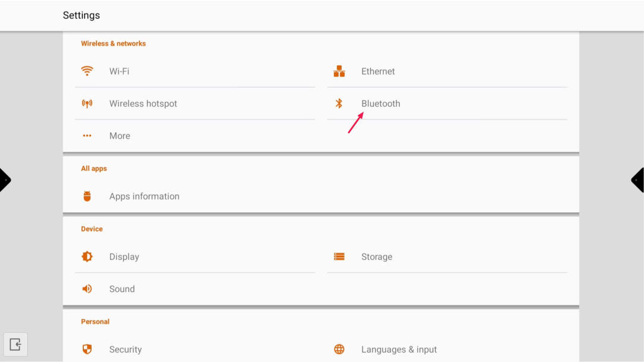Click the Android Apps information icon

87,196
